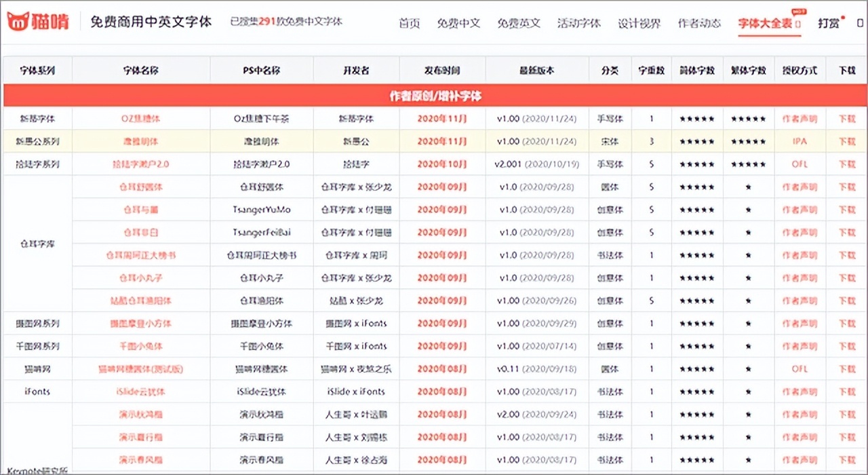Open the 演示秋鸿楷 font link

141,415
